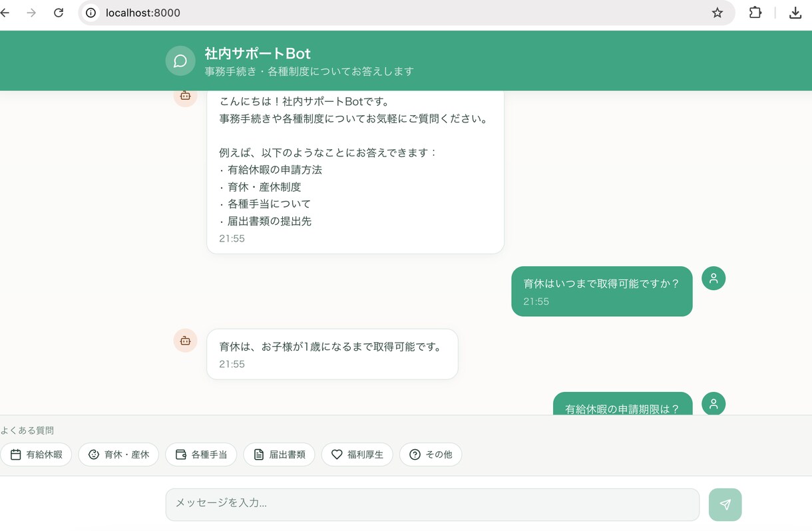Focus the メッセージを入力 text field
This screenshot has width=812, height=531.
click(x=433, y=504)
